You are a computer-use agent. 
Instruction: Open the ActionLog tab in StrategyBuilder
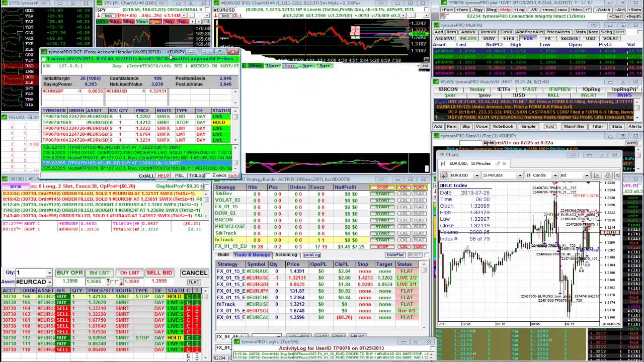pos(286,255)
